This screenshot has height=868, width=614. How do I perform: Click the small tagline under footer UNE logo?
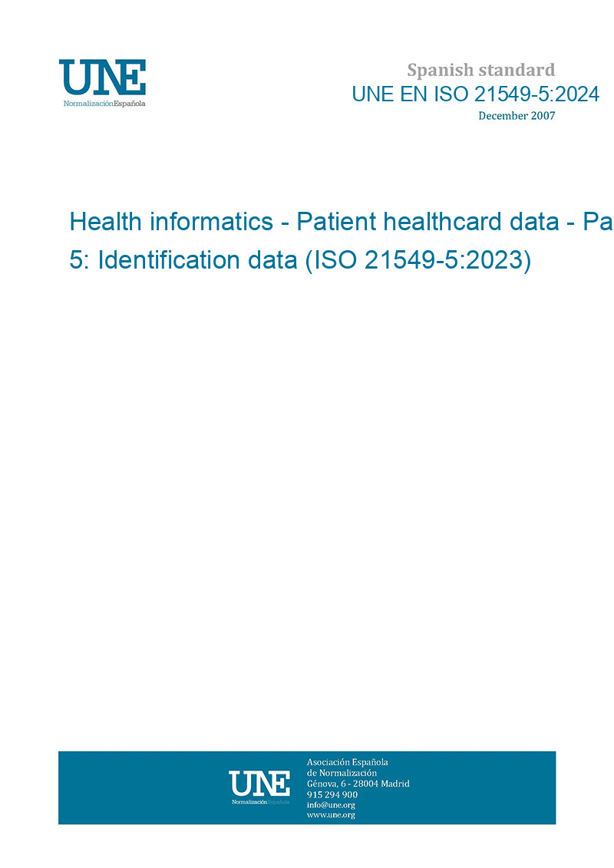click(x=260, y=802)
